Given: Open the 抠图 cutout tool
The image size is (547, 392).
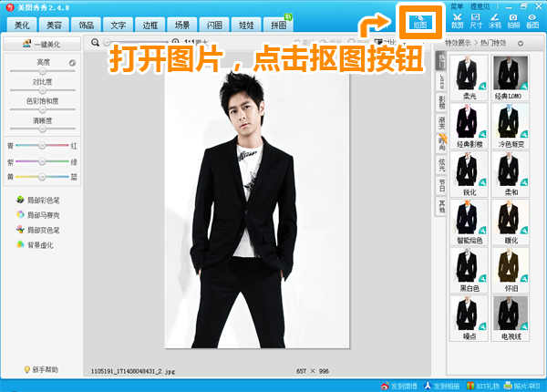Looking at the screenshot, I should coord(420,22).
